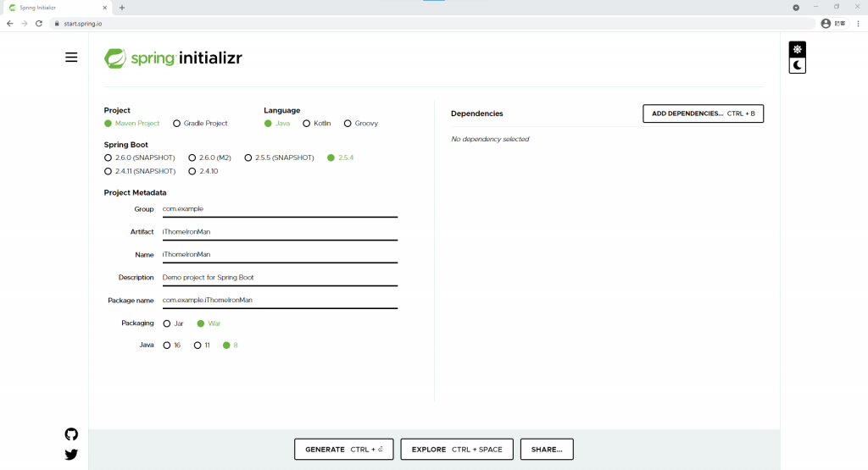Select Java language option
This screenshot has height=470, width=868.
[277, 124]
